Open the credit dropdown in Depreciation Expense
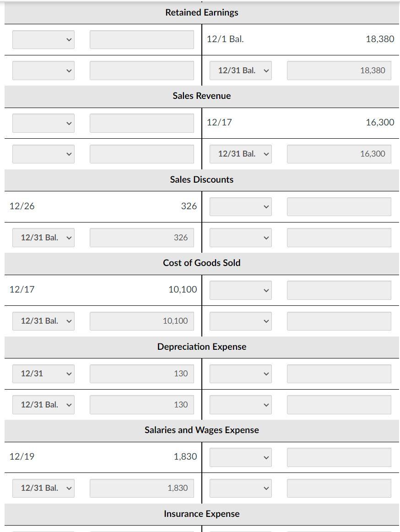400x532 pixels. (240, 373)
